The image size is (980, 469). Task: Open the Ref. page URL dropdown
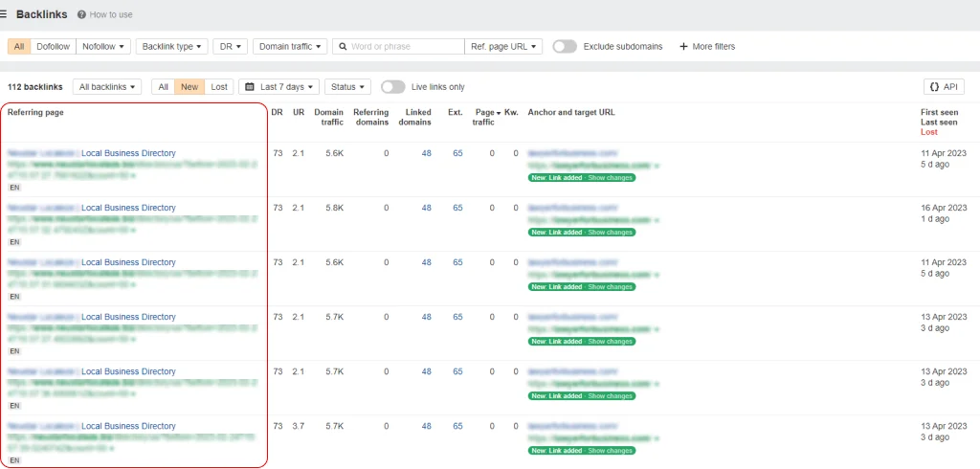pyautogui.click(x=504, y=46)
